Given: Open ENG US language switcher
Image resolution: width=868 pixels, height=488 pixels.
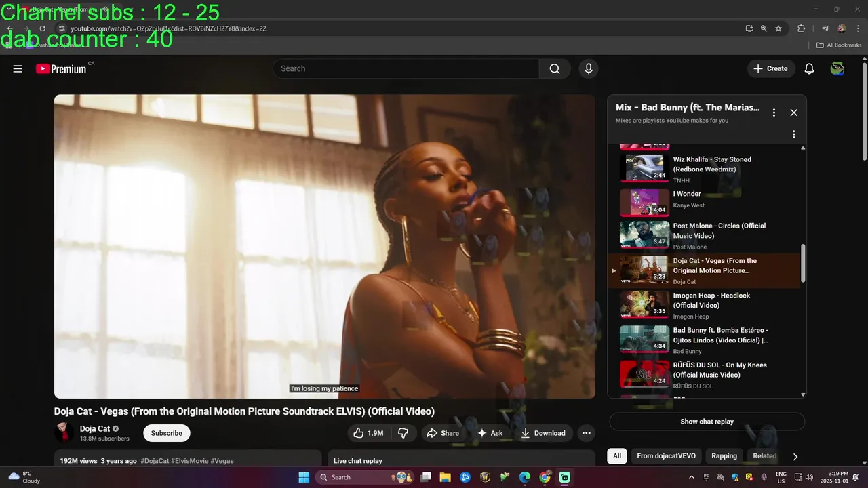Looking at the screenshot, I should 781,477.
